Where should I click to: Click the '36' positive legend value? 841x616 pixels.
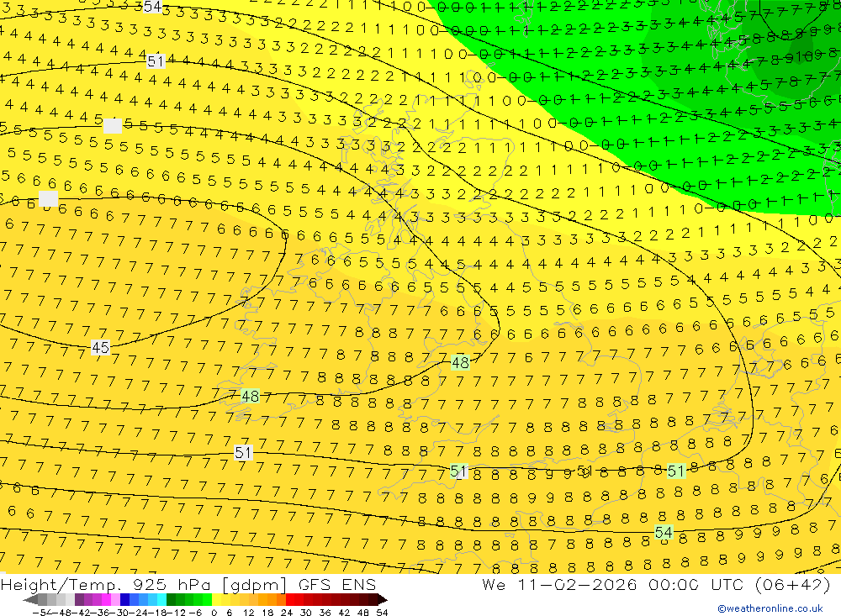tap(325, 613)
